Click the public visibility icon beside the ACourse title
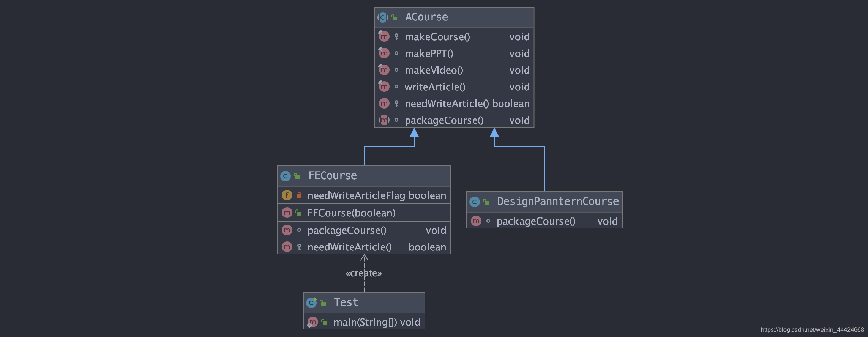 pos(395,17)
